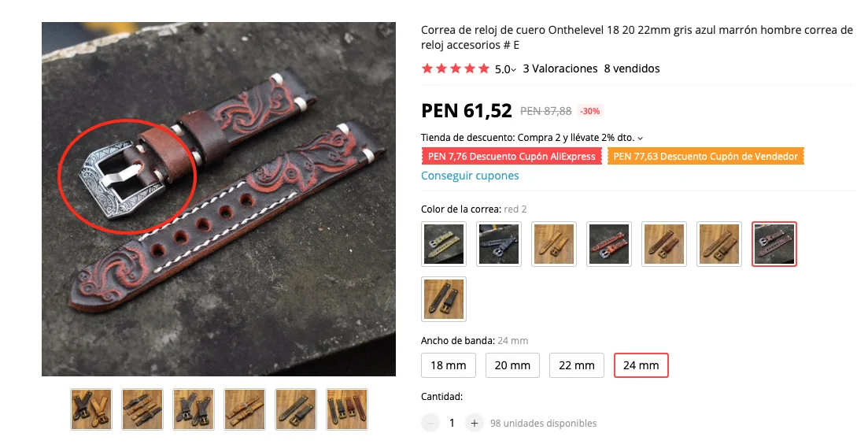Screen dimensions: 868x448
Task: Increase quantity with the plus button
Action: [x=474, y=423]
